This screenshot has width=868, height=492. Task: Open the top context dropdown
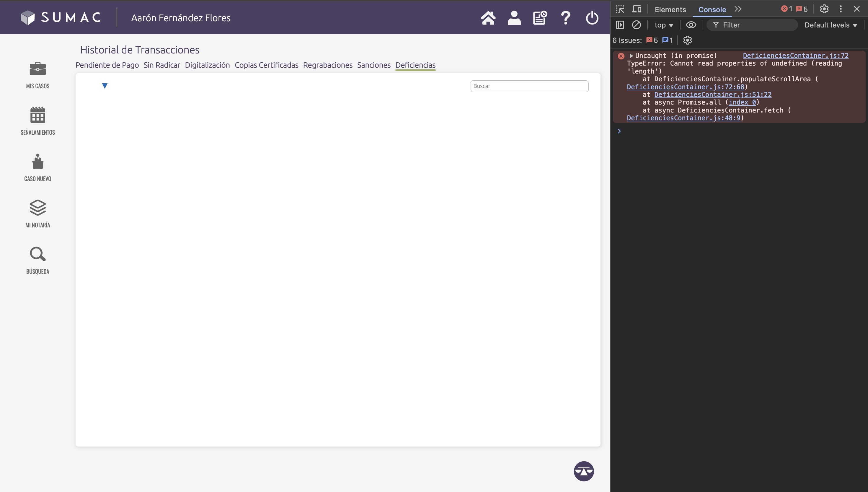pyautogui.click(x=663, y=25)
